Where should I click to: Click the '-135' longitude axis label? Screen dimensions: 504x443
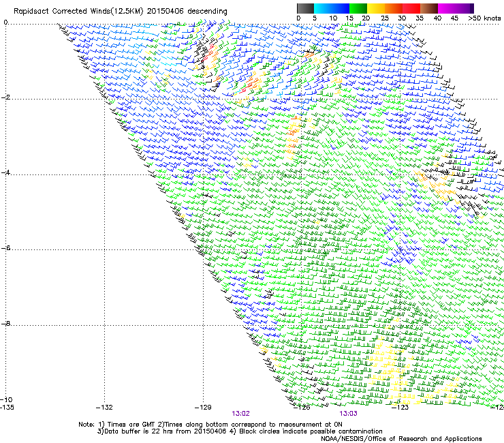pos(7,408)
